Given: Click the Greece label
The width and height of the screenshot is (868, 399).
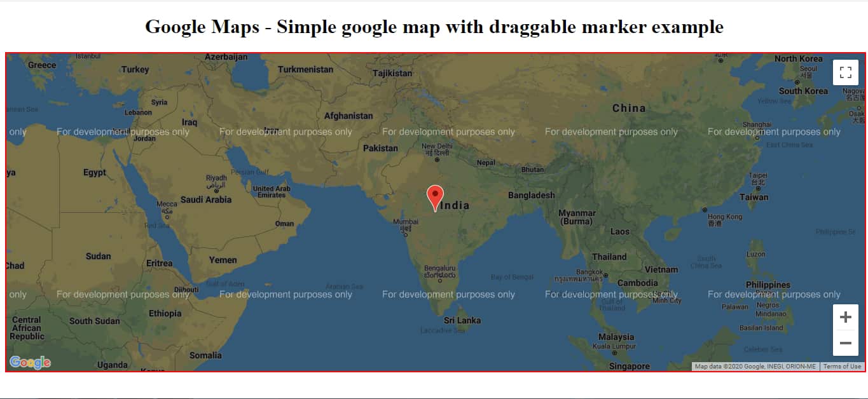Looking at the screenshot, I should [42, 65].
